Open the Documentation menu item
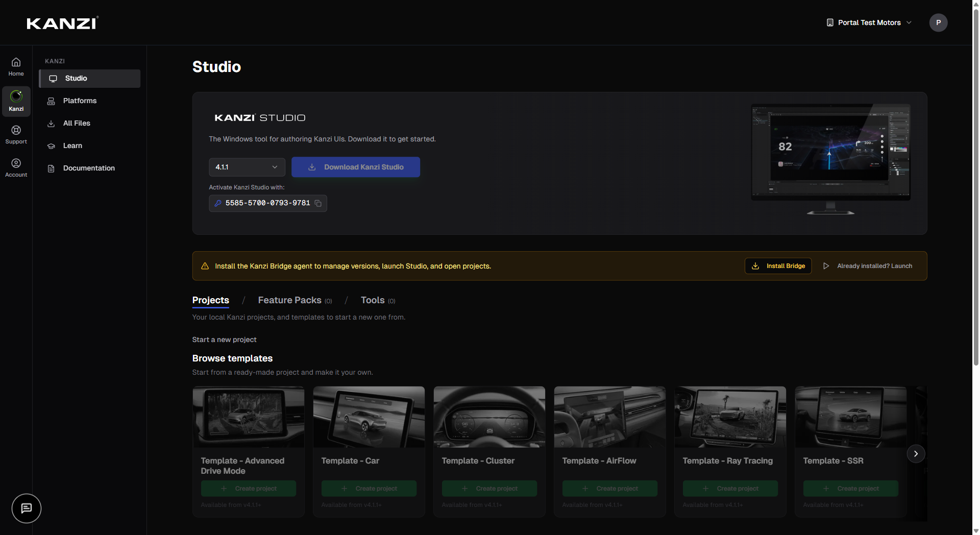The width and height of the screenshot is (980, 535). tap(90, 168)
